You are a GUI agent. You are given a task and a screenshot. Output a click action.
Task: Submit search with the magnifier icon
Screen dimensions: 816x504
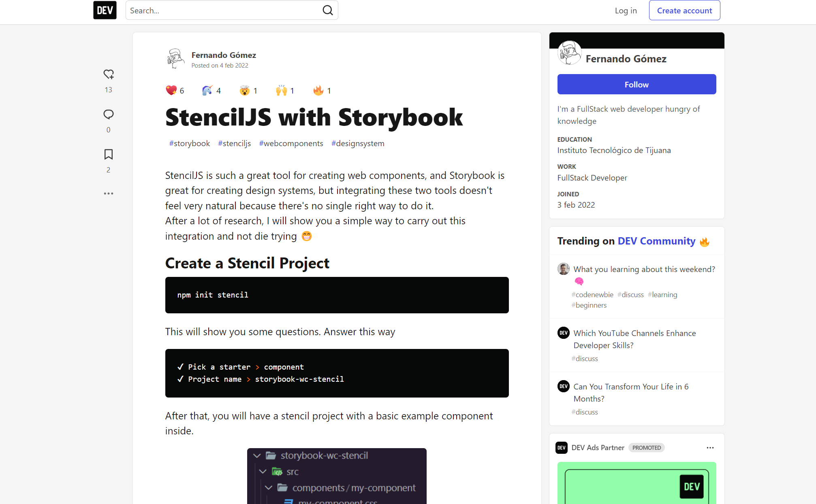[327, 10]
